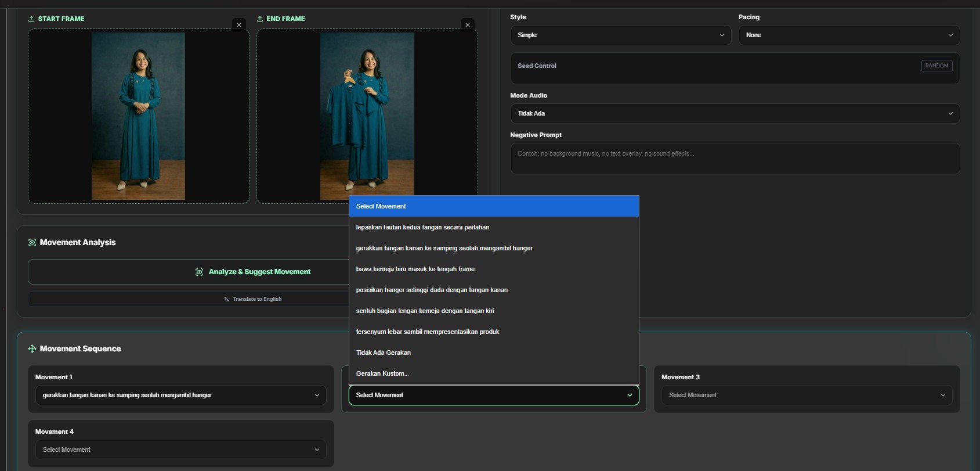Open the Style dropdown

click(620, 35)
